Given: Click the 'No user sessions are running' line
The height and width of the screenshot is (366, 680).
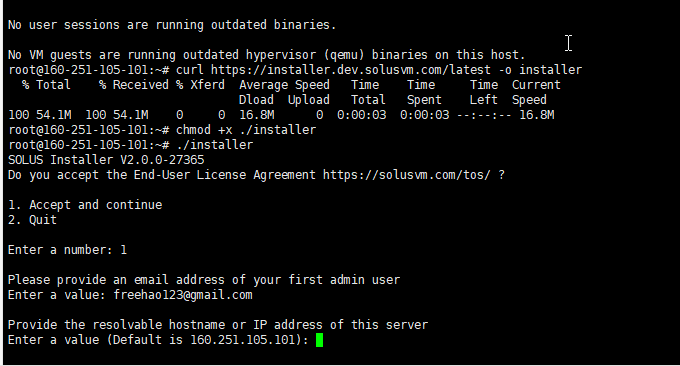Looking at the screenshot, I should coord(172,25).
